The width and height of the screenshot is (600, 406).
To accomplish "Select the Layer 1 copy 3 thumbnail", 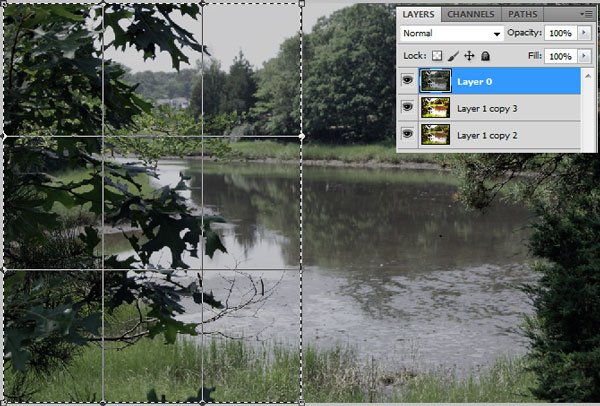I will [x=435, y=108].
